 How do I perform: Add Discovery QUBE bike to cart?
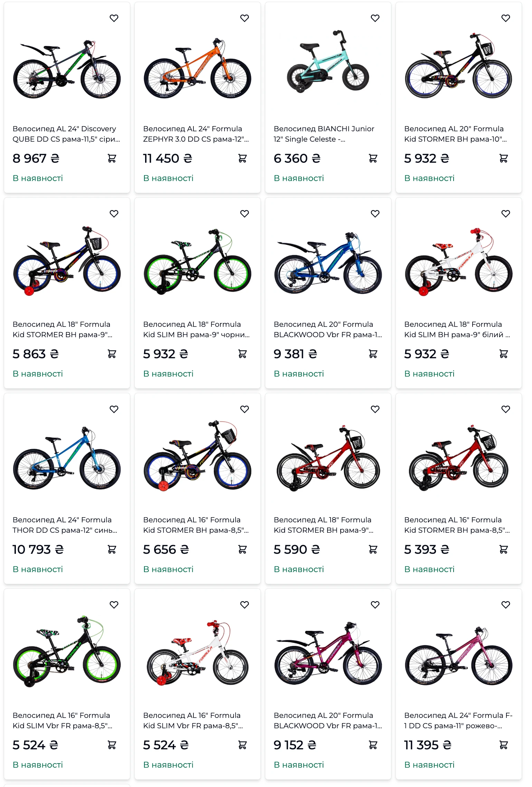112,158
